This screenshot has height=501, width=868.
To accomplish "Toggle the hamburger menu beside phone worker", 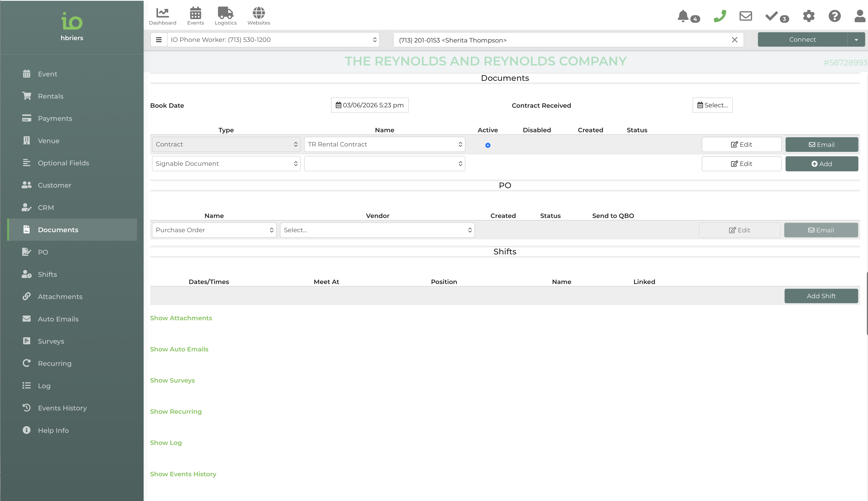I will [159, 40].
